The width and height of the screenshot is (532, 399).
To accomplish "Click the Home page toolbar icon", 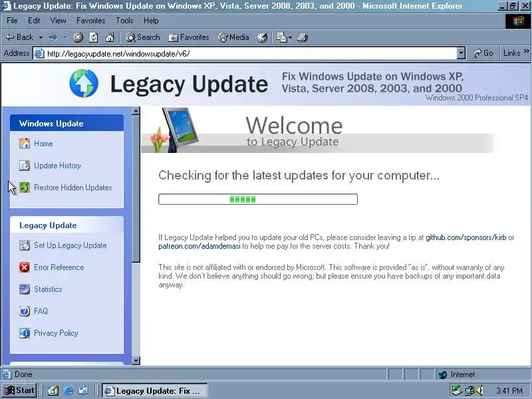I will [x=110, y=37].
